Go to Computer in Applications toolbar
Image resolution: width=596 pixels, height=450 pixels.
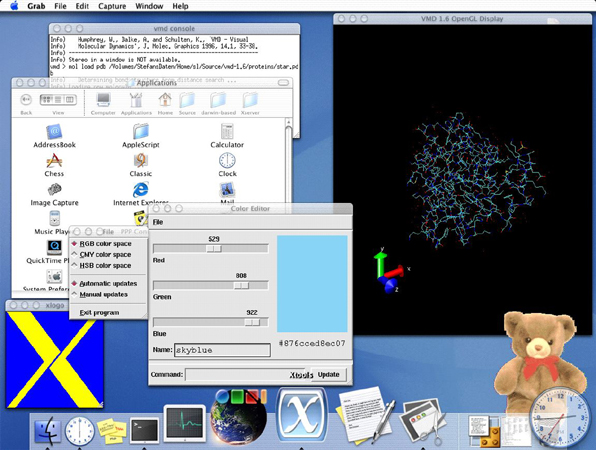pyautogui.click(x=103, y=100)
